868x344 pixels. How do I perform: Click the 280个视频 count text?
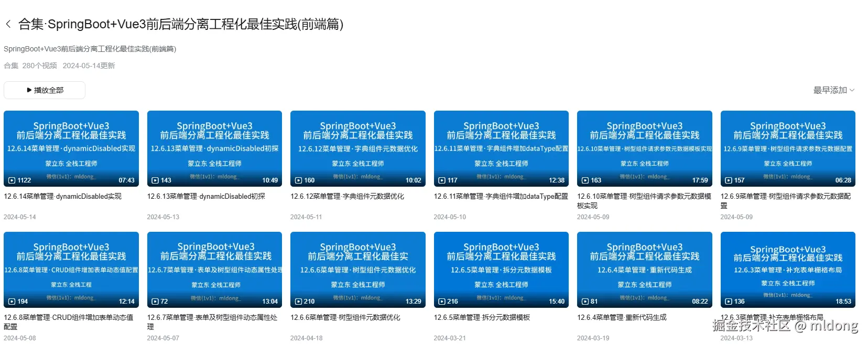point(40,66)
